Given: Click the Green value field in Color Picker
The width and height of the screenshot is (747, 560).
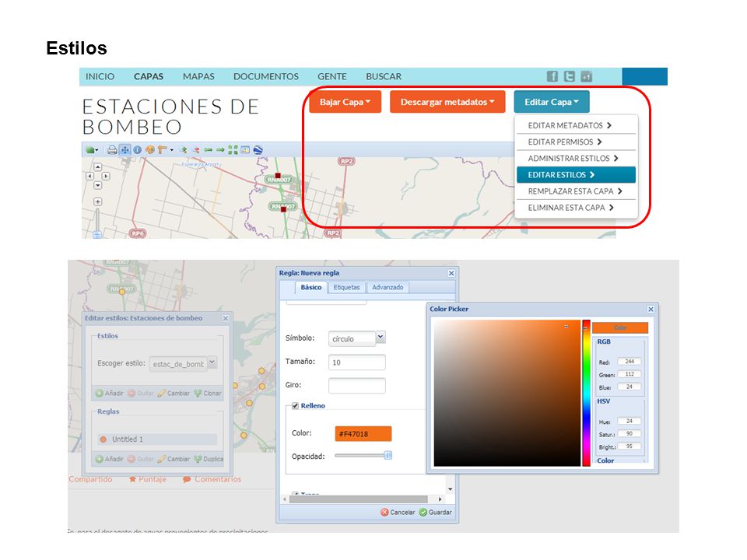Looking at the screenshot, I should point(630,374).
